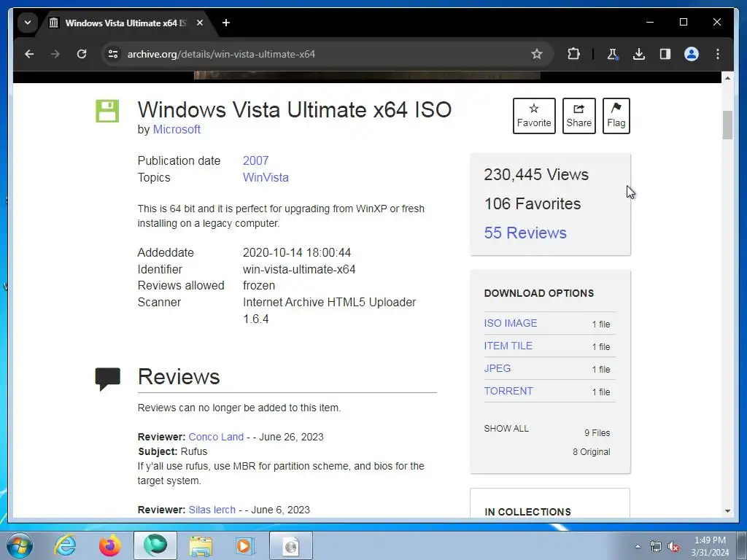Click the Reviews speech bubble icon
Viewport: 747px width, 560px height.
pos(108,379)
